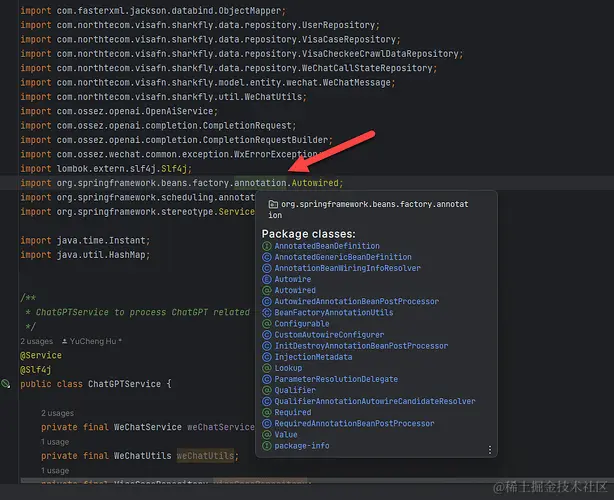
Task: Open the package-info link
Action: [x=302, y=446]
